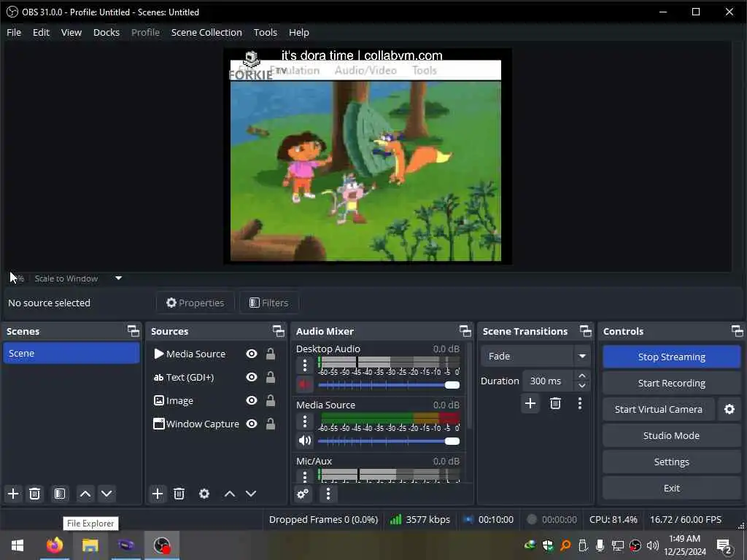Mute Media Source audio speaker icon

click(x=305, y=440)
